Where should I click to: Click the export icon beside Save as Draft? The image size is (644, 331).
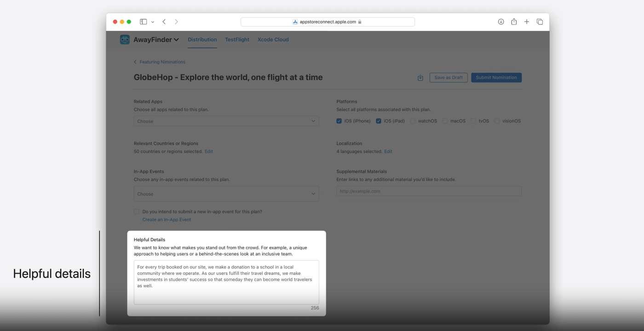pos(420,78)
